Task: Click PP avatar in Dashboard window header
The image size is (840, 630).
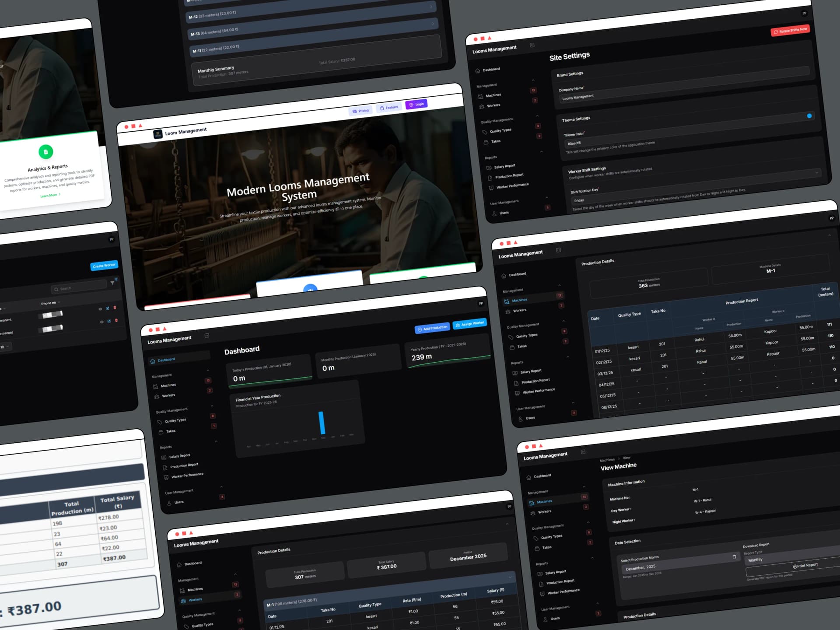Action: [x=481, y=303]
